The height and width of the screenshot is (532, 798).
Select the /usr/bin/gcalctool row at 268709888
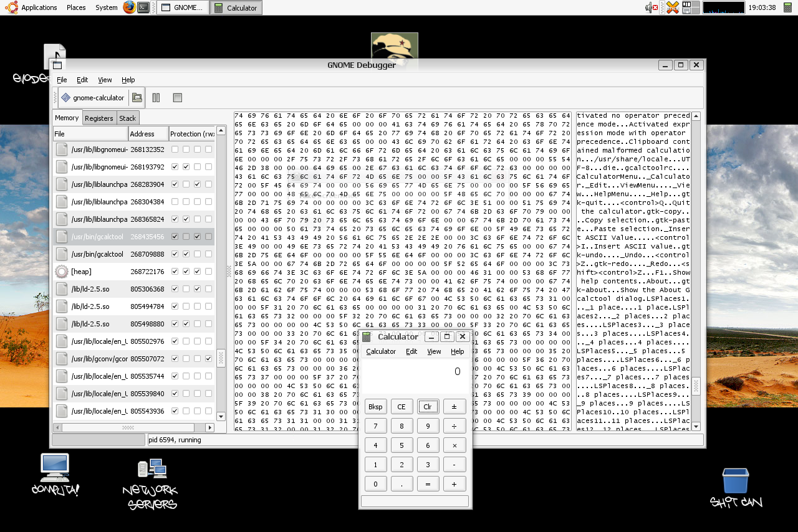pyautogui.click(x=133, y=254)
